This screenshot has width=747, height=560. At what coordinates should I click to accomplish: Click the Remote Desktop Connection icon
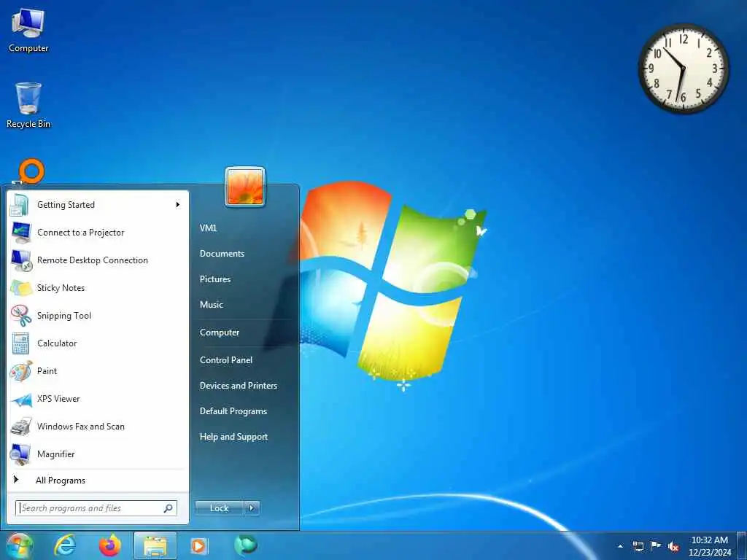click(x=20, y=260)
